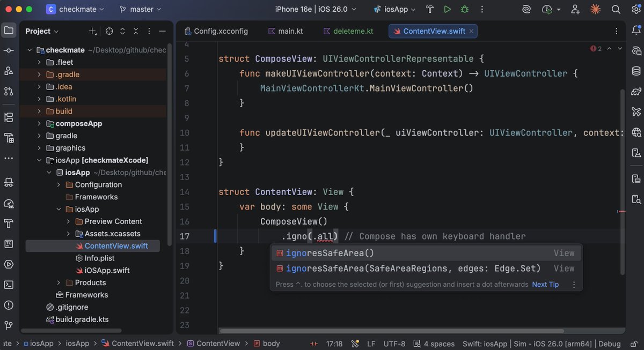Viewport: 644px width, 350px height.
Task: Click Select Opened File crosshair icon
Action: [109, 31]
